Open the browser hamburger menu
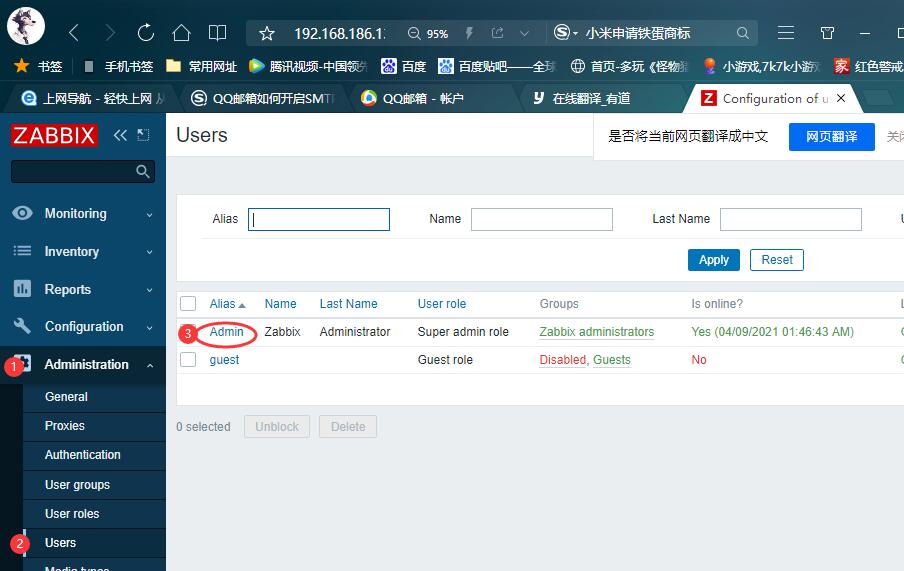 click(x=786, y=33)
